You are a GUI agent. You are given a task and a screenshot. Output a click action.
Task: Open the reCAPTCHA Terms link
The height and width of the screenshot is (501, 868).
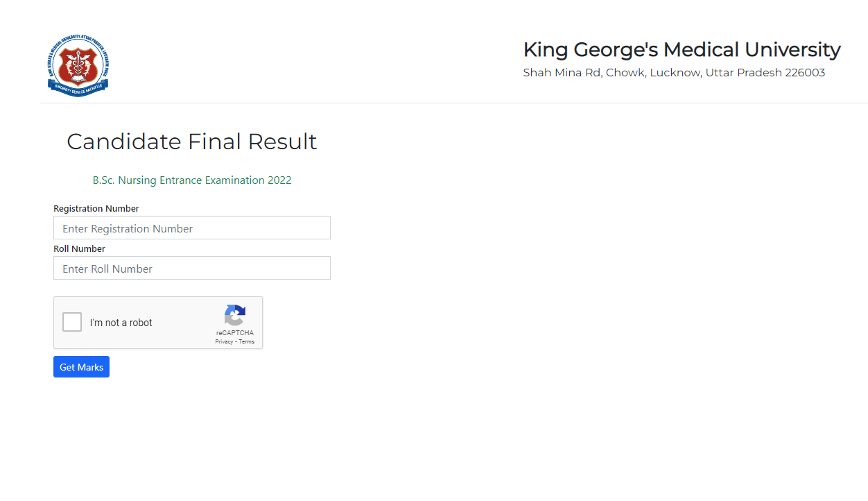(247, 341)
